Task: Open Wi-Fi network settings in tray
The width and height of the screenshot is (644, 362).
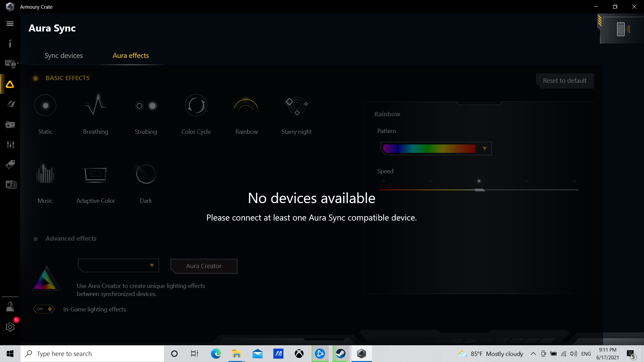Action: tap(563, 354)
